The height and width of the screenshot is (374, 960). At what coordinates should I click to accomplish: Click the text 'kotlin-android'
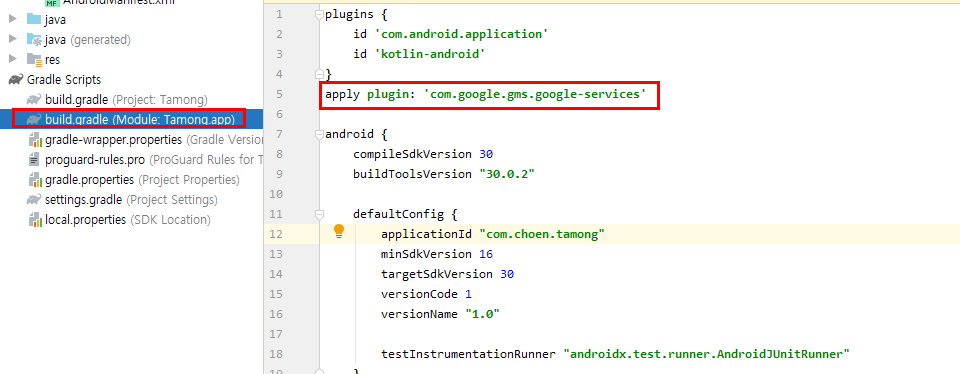point(430,54)
